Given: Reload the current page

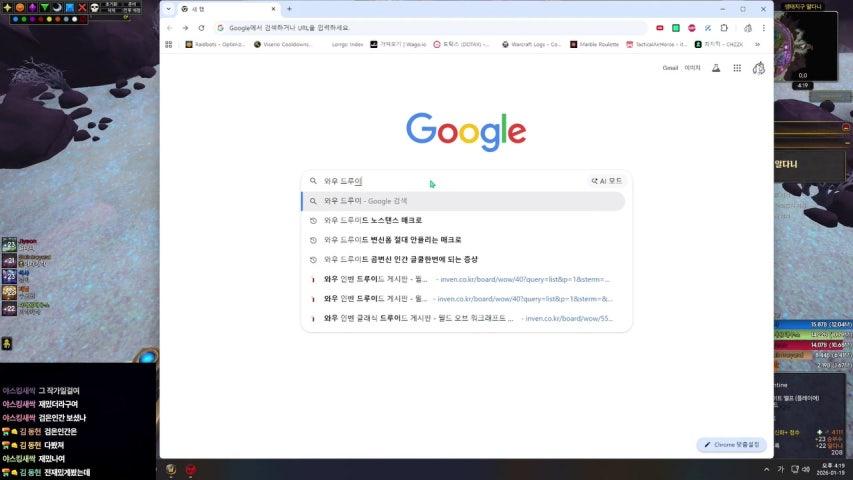Looking at the screenshot, I should tap(201, 28).
